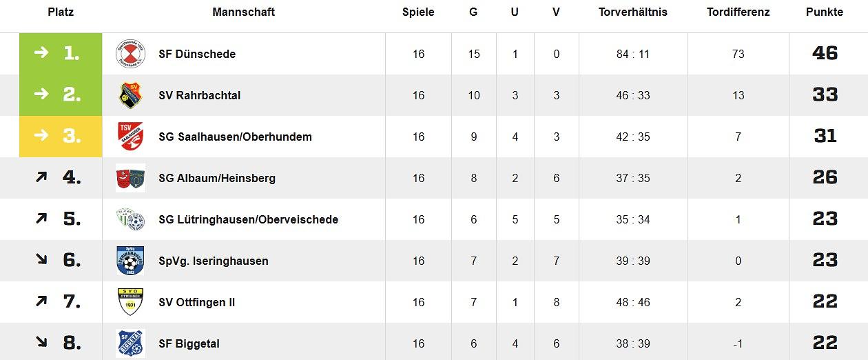868x360 pixels.
Task: Click the Torverhältnis column header
Action: (x=632, y=12)
